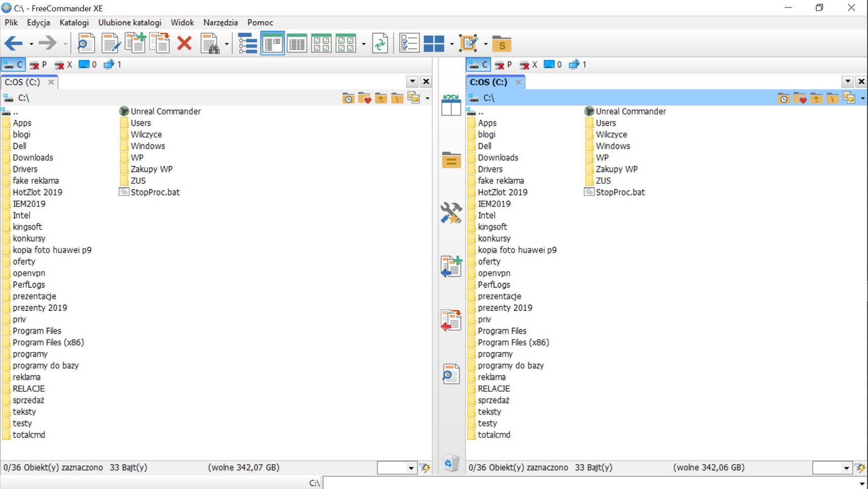Toggle the tree view toolbar button
This screenshot has height=489, width=868.
(247, 43)
